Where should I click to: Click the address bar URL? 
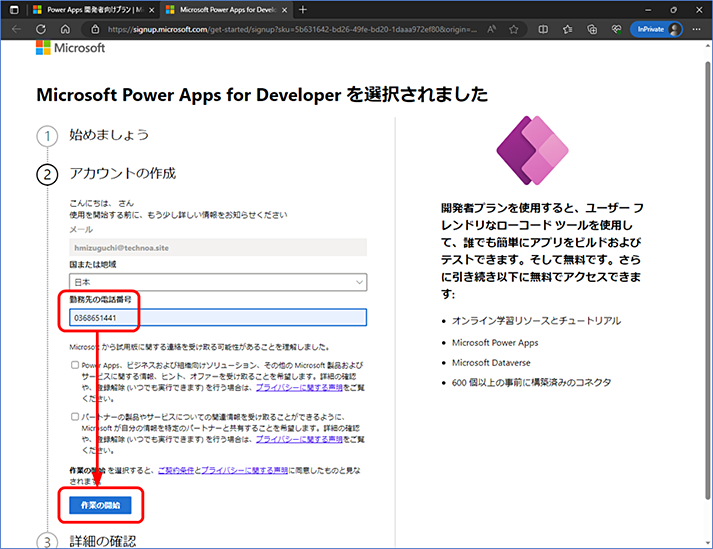click(x=292, y=29)
